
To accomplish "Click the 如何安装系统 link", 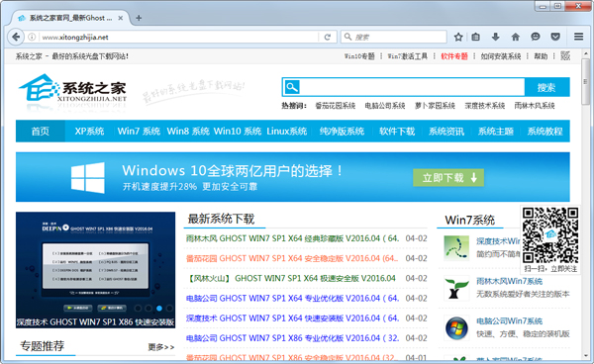I will tap(501, 56).
